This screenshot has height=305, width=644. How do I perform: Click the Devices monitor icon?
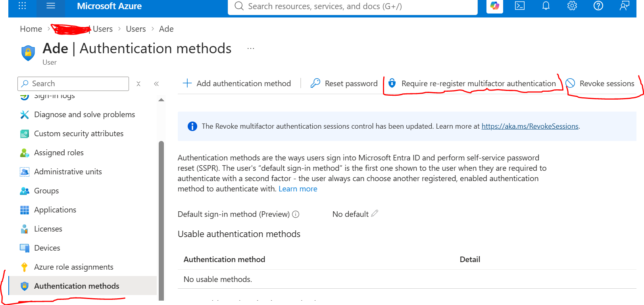coord(25,248)
